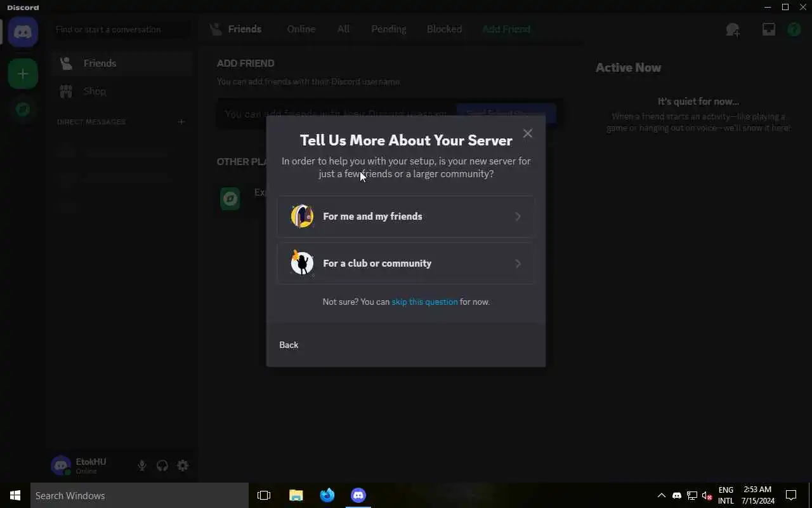
Task: Click the friends option avatar icon
Action: (x=302, y=217)
